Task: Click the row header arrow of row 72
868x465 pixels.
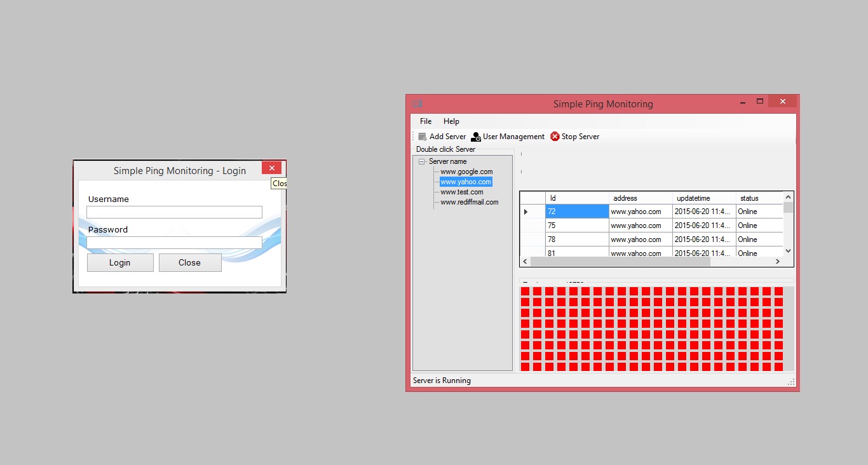Action: 532,212
